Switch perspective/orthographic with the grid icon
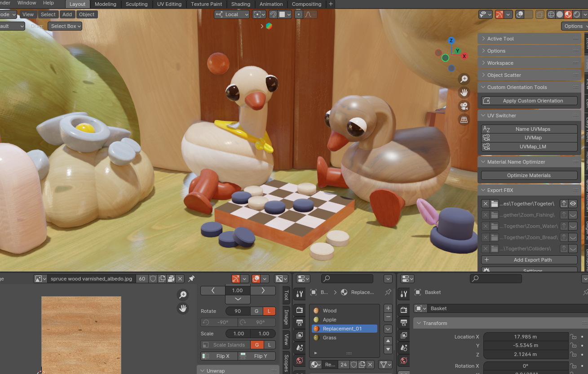 click(x=464, y=120)
